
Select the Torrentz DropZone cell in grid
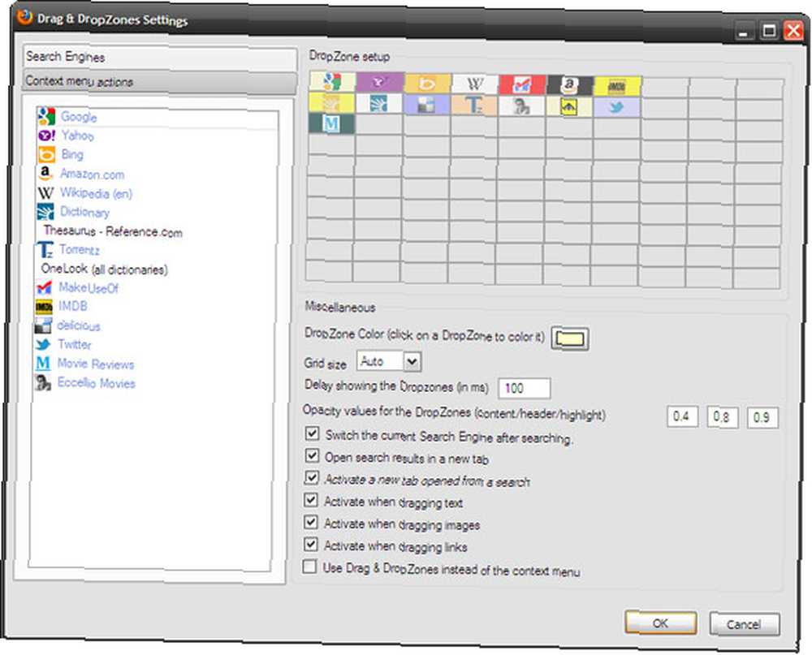click(474, 106)
